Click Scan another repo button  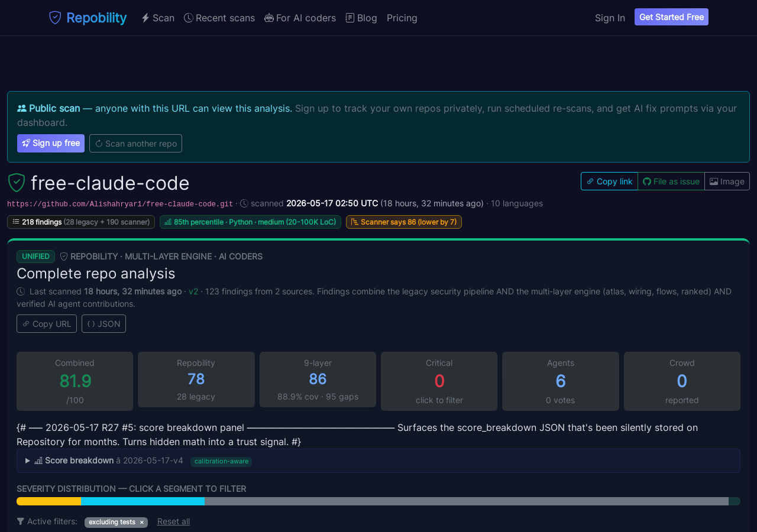(x=135, y=143)
